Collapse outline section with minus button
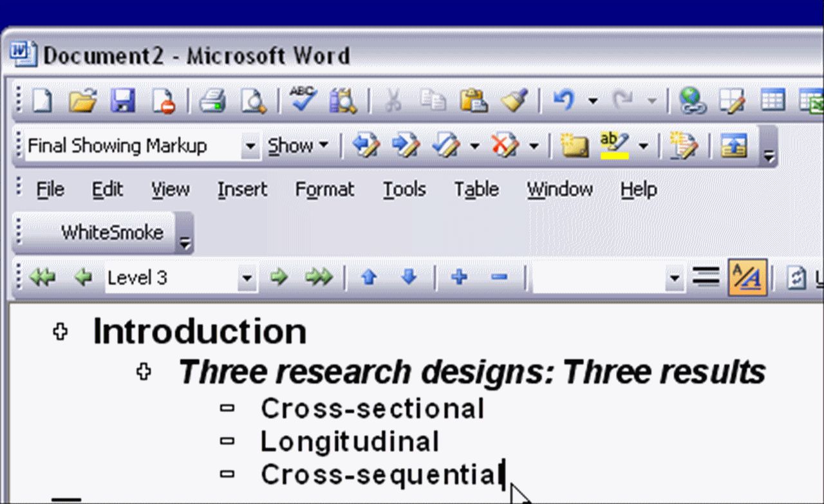 click(x=499, y=277)
